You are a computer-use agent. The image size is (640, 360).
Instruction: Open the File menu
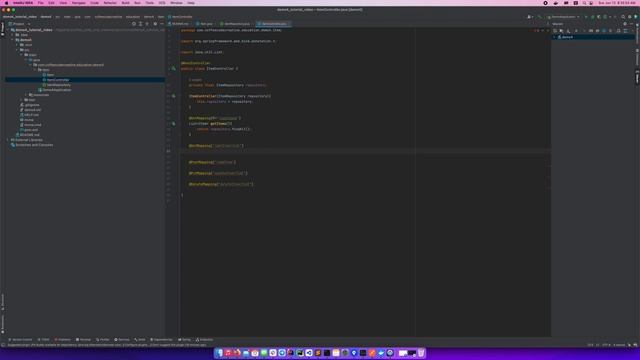[x=40, y=3]
